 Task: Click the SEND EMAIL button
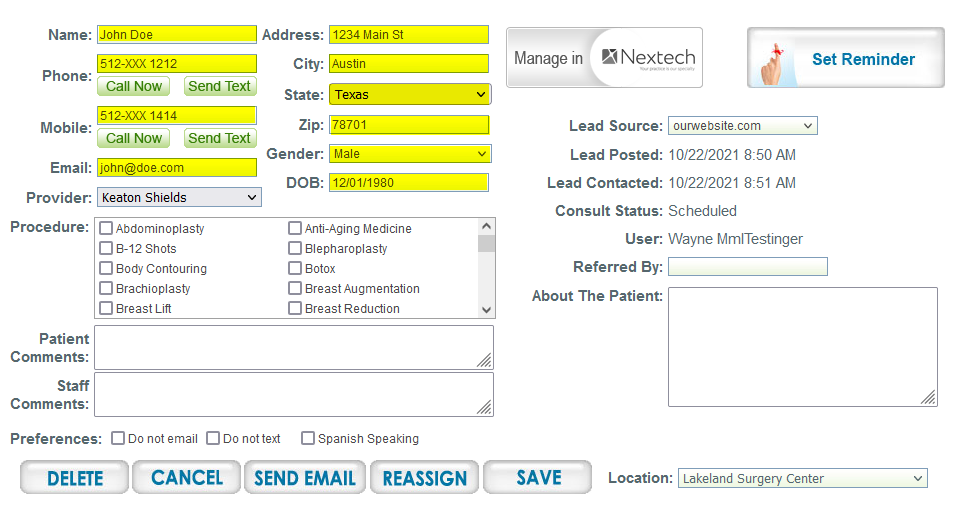tap(305, 478)
